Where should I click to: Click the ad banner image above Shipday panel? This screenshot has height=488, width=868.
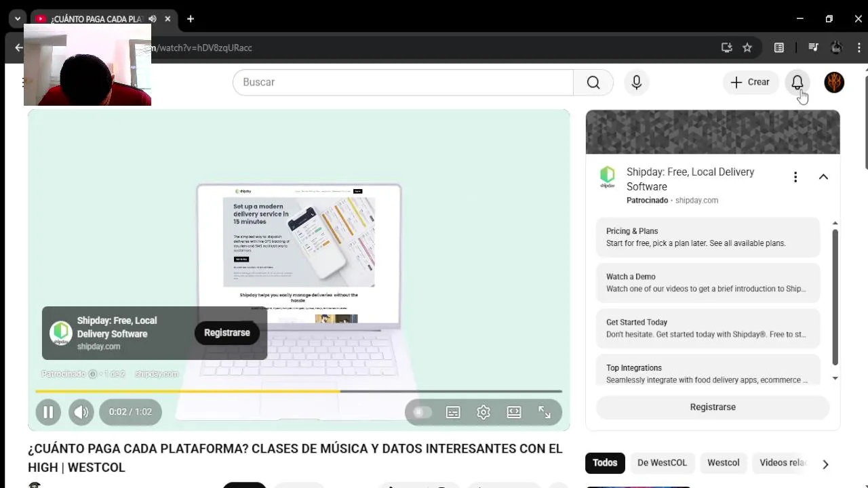pyautogui.click(x=713, y=132)
